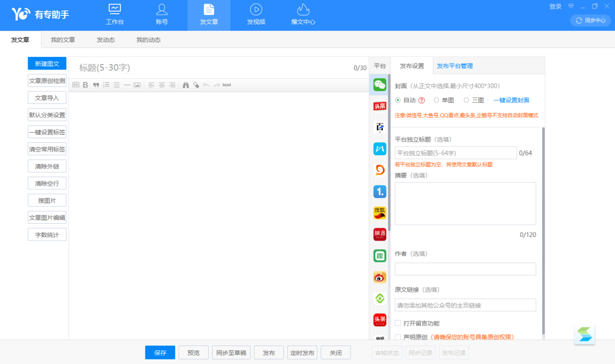Open the html source view in the toolbar
The width and height of the screenshot is (615, 364).
(227, 85)
